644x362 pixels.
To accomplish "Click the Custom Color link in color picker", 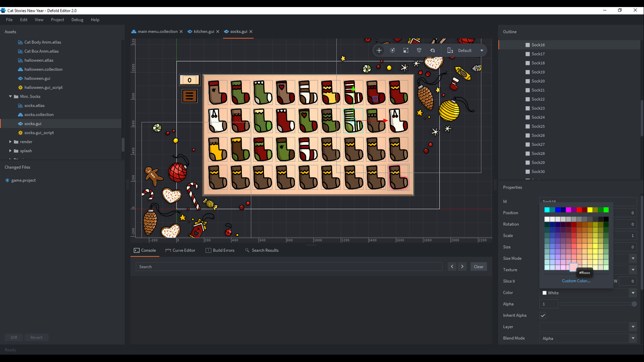I will tap(576, 281).
